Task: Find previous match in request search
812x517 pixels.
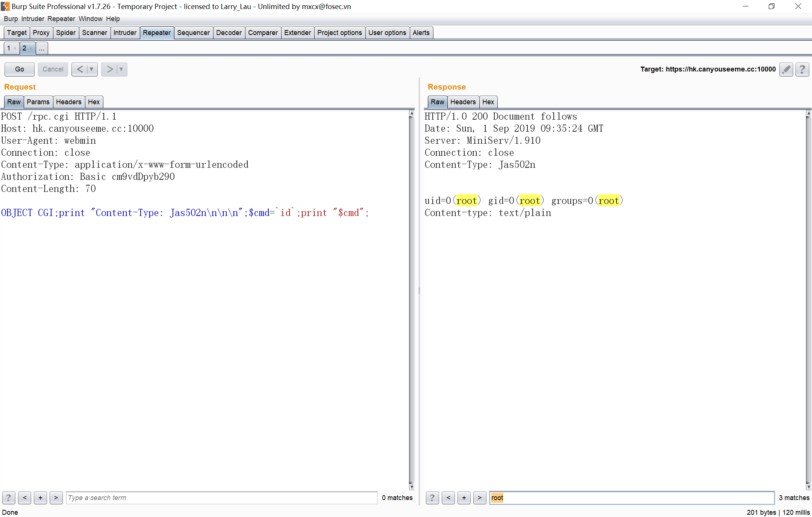Action: 24,498
